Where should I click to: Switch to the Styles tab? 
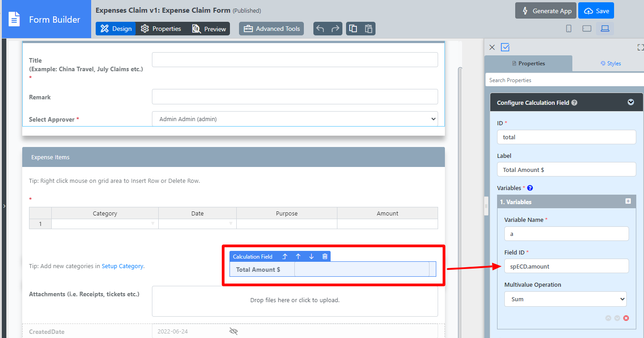pyautogui.click(x=610, y=64)
